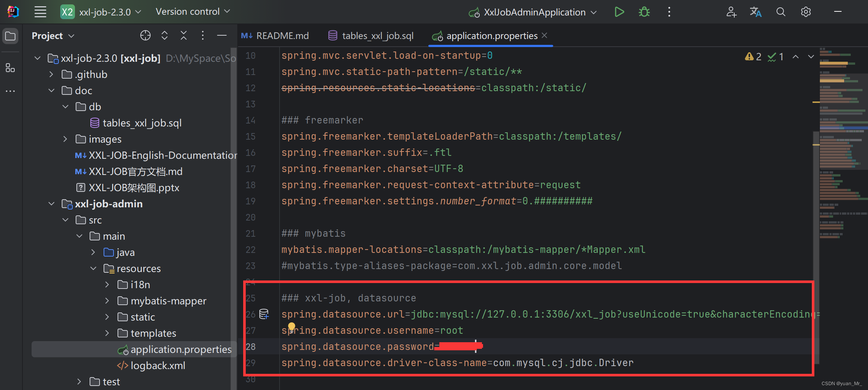
Task: Collapse the xxl-job-admin module
Action: point(51,204)
